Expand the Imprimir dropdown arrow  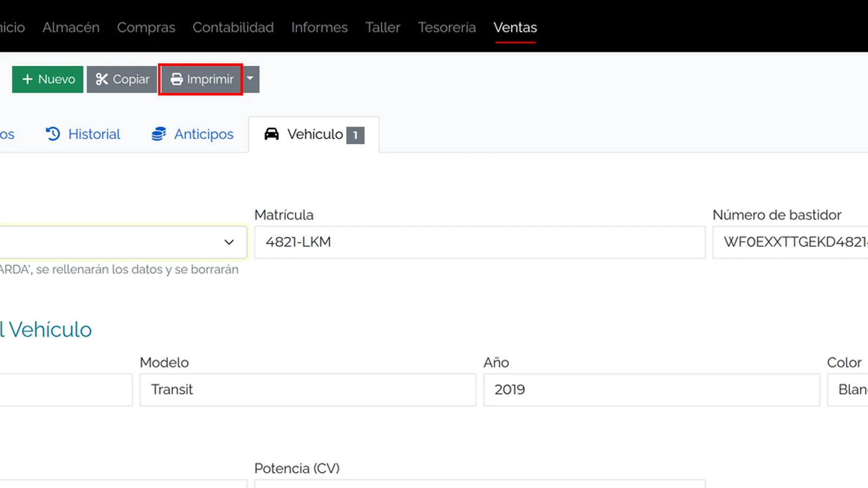click(x=250, y=79)
